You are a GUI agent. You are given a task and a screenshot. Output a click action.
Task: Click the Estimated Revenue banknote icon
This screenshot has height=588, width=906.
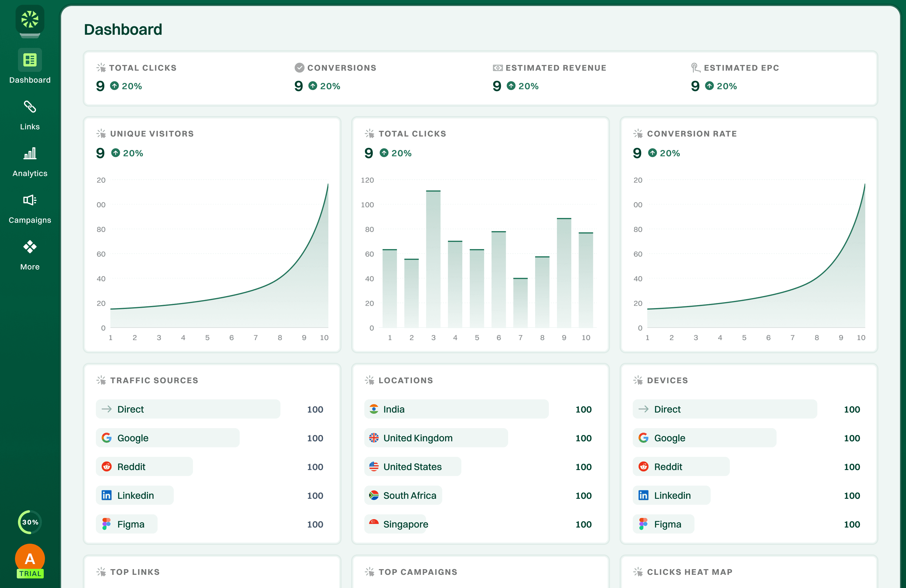(498, 68)
